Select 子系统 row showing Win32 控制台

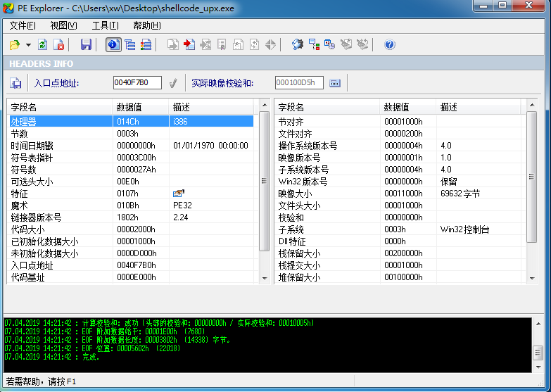398,229
